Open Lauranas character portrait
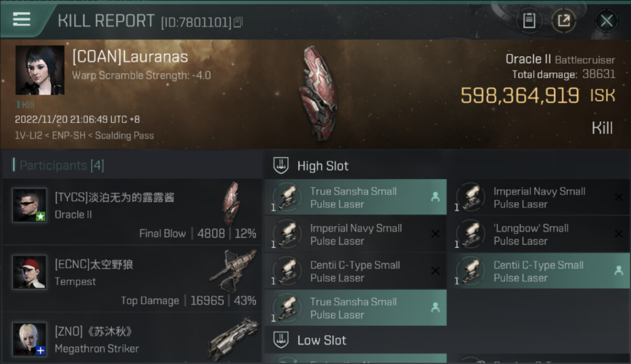Viewport: 631px width, 364px height. coord(40,70)
